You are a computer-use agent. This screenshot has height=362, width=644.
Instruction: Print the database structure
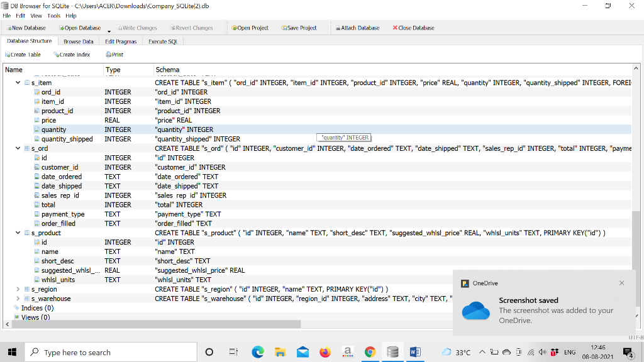pyautogui.click(x=114, y=54)
